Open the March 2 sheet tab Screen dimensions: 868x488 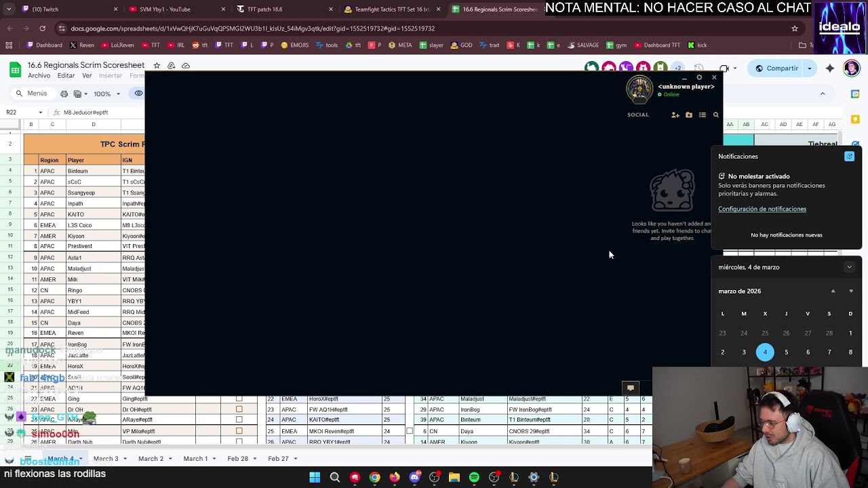(x=151, y=459)
